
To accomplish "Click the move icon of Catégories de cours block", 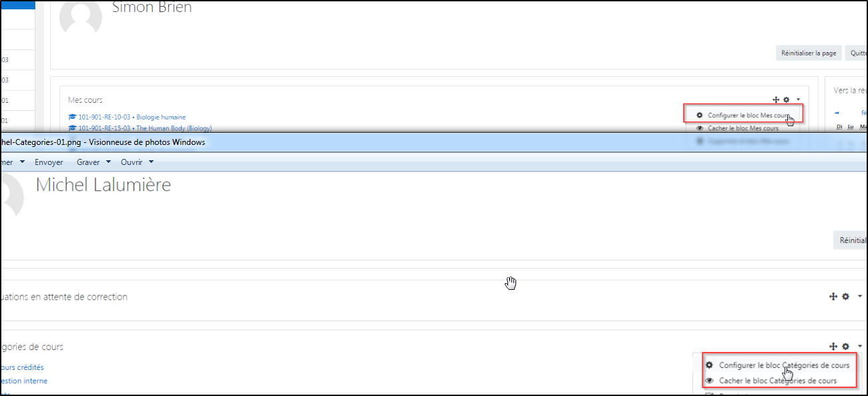I will (x=833, y=347).
